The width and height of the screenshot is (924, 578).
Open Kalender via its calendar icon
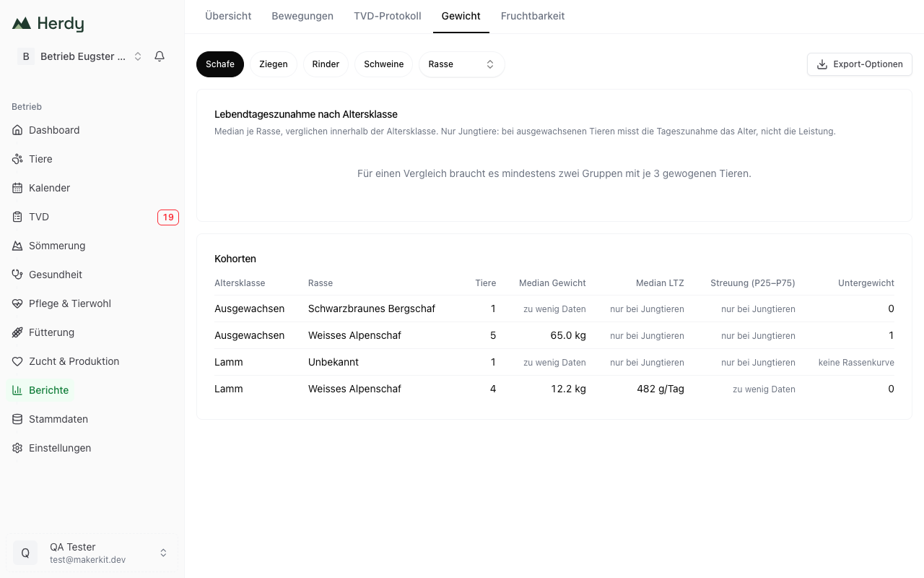18,188
